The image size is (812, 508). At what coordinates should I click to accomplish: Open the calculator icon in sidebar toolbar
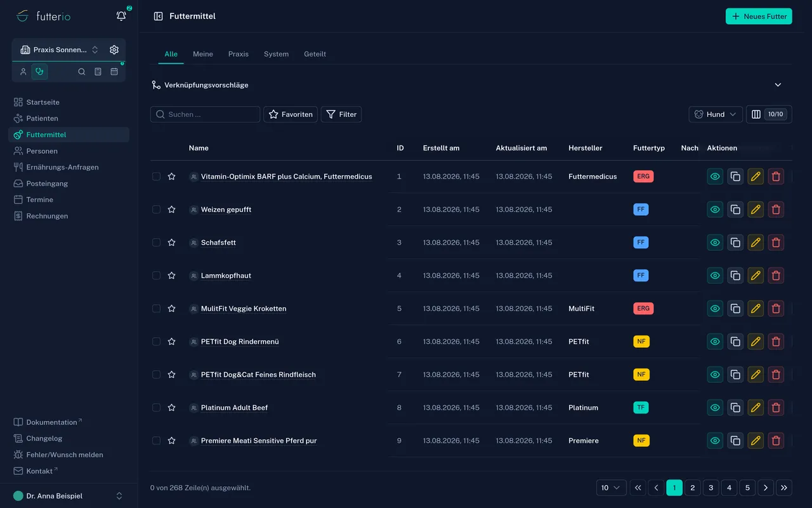point(98,72)
